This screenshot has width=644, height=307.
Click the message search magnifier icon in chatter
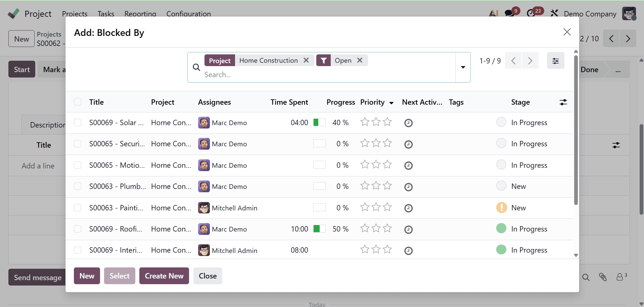(x=586, y=277)
